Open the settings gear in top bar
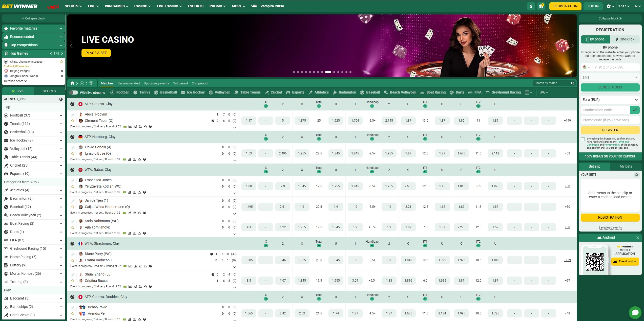 tap(609, 6)
